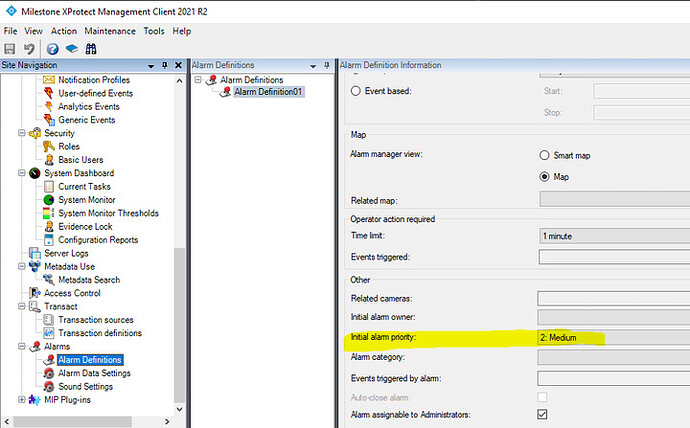
Task: Open Sound Settings under Alarms
Action: [85, 386]
